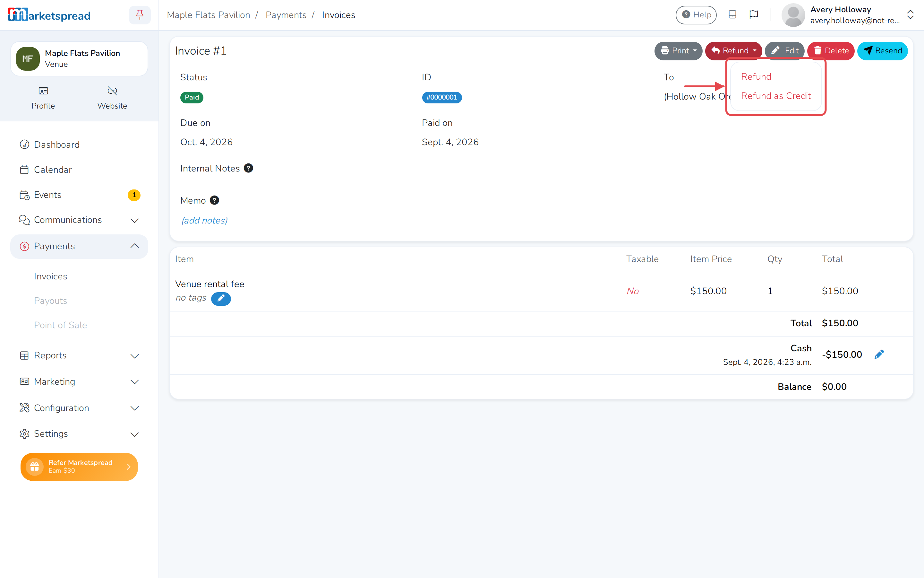Image resolution: width=924 pixels, height=578 pixels.
Task: Expand the Marketing section
Action: (80, 381)
